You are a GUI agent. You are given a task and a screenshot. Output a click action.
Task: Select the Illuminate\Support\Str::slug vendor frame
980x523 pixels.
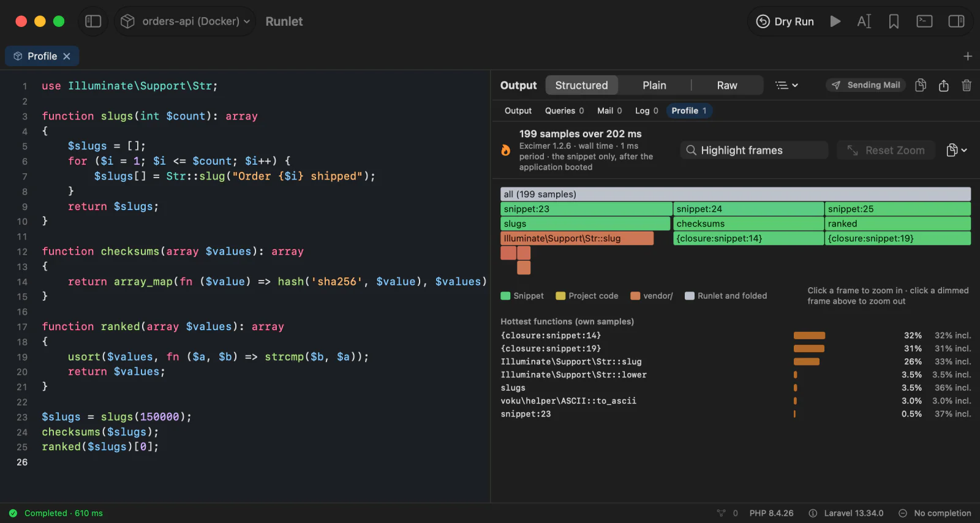tap(577, 238)
